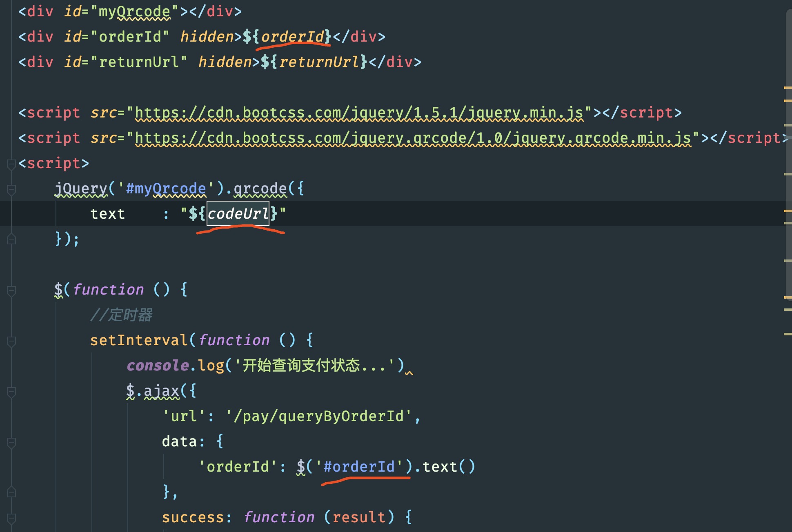
Task: Click the '#orderId' selector string
Action: 358,467
